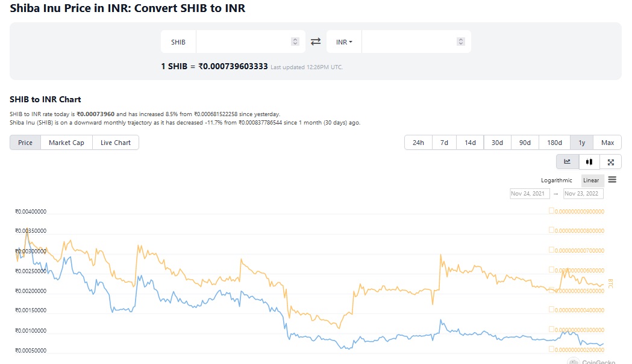
Task: Click the INR amount stepper arrows
Action: 461,42
